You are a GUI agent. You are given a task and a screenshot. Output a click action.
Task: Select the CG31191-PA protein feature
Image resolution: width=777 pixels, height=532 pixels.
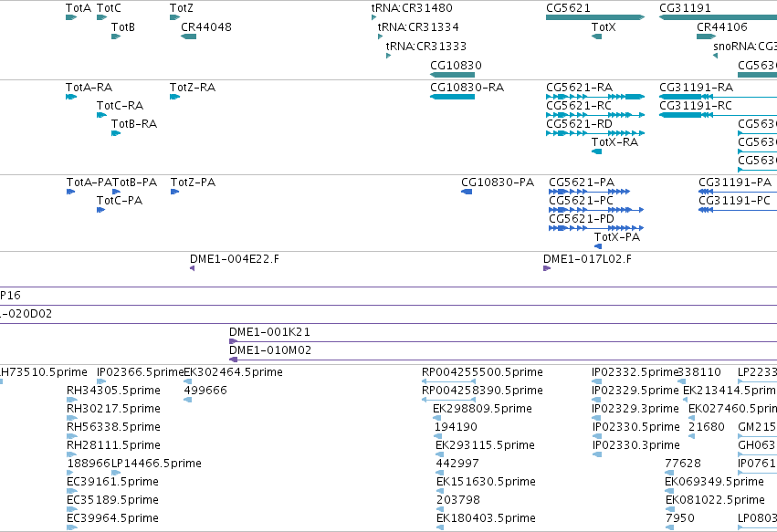click(738, 192)
